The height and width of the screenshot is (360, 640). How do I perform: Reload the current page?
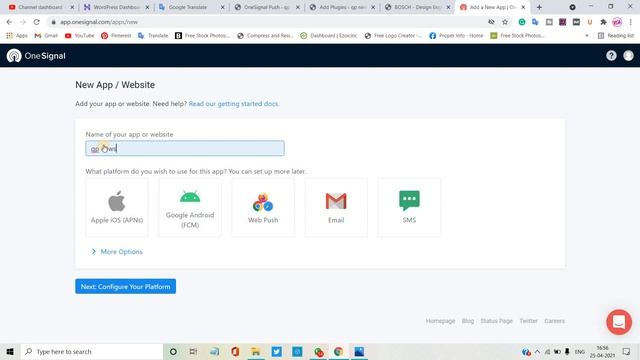click(37, 22)
